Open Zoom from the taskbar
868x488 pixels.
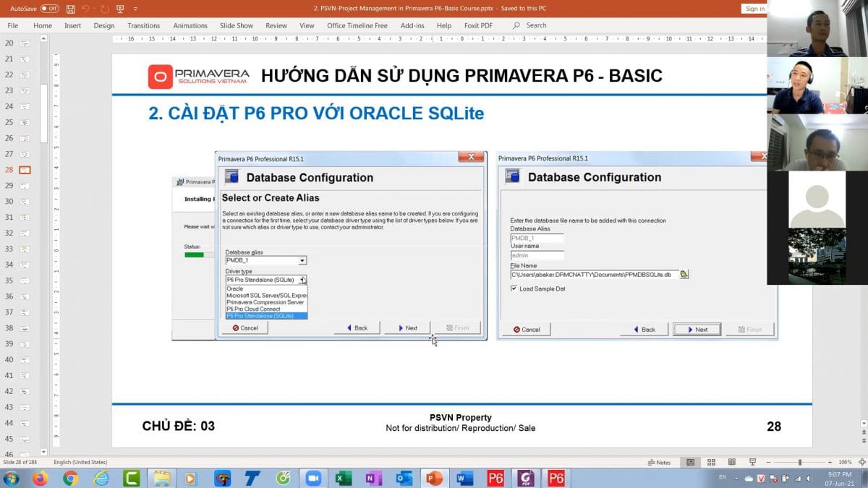tap(313, 478)
